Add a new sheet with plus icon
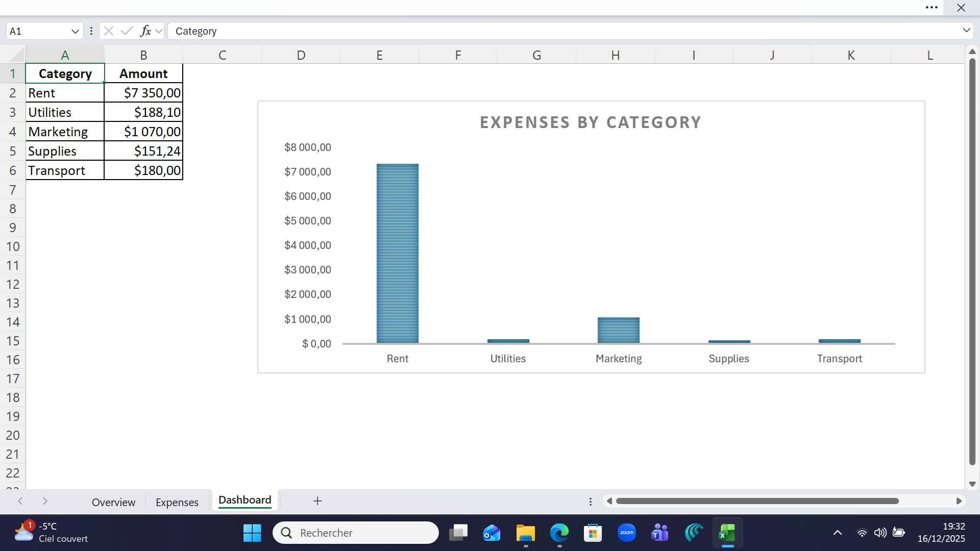980x551 pixels. point(317,501)
